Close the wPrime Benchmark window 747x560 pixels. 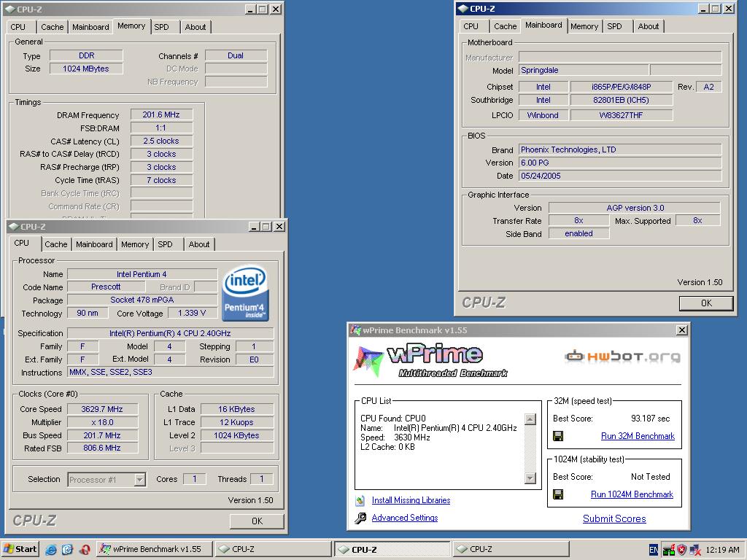(x=682, y=330)
